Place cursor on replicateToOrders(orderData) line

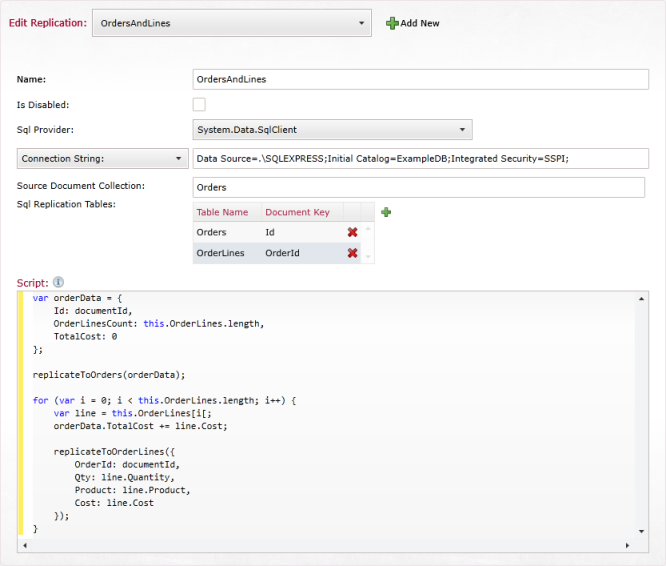pos(109,375)
